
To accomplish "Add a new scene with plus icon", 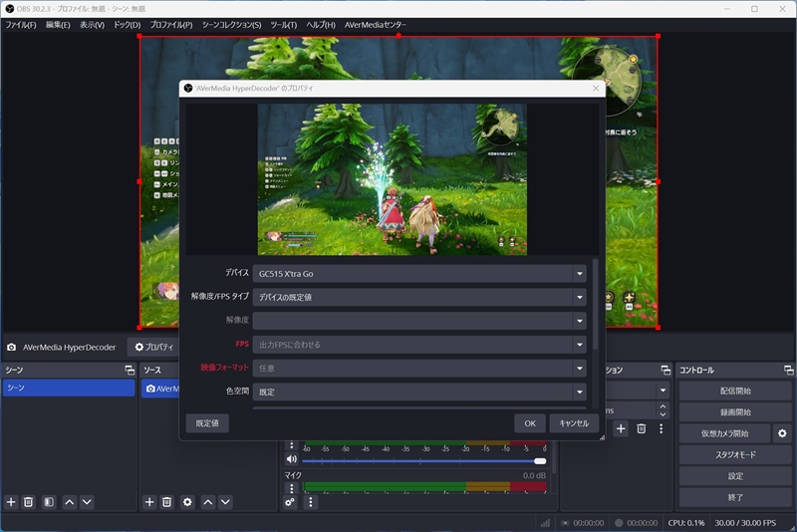I will click(x=11, y=502).
